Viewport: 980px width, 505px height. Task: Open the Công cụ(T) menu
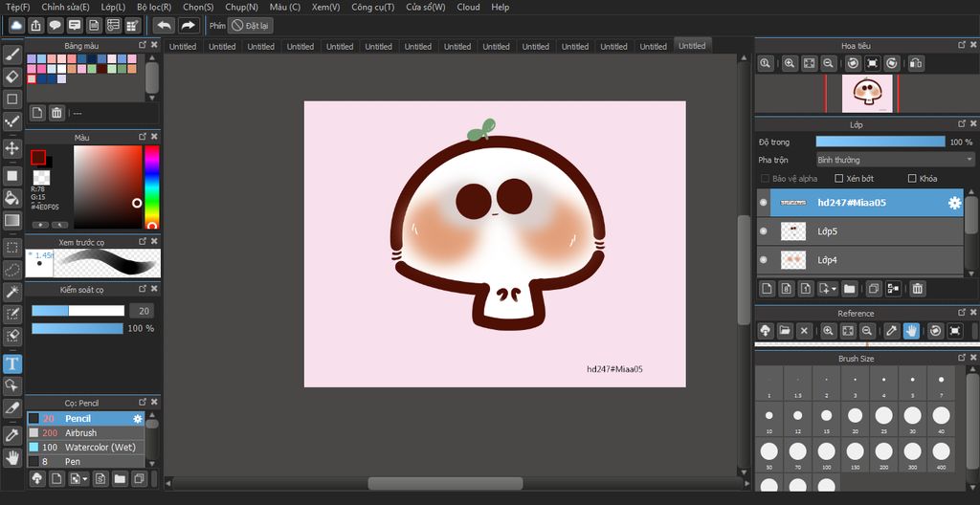pos(372,7)
